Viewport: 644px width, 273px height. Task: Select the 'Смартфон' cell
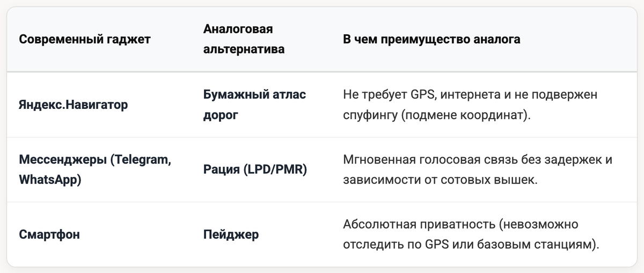[49, 234]
